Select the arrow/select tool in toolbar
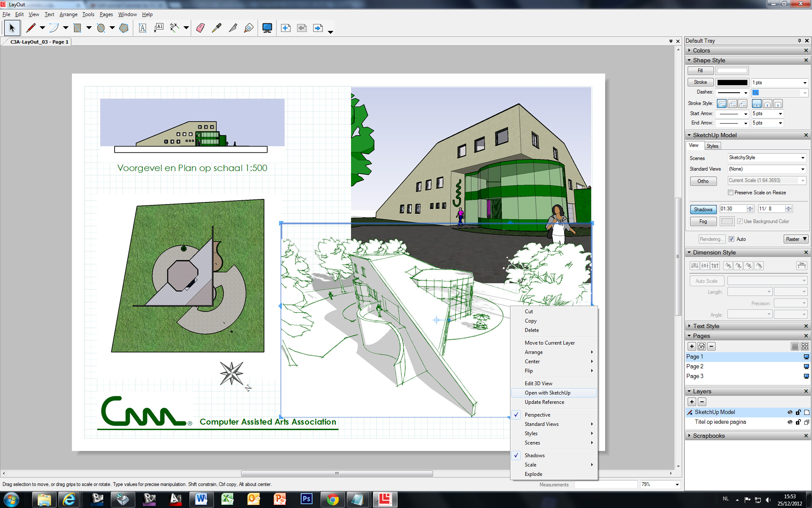Image resolution: width=812 pixels, height=508 pixels. coord(11,28)
